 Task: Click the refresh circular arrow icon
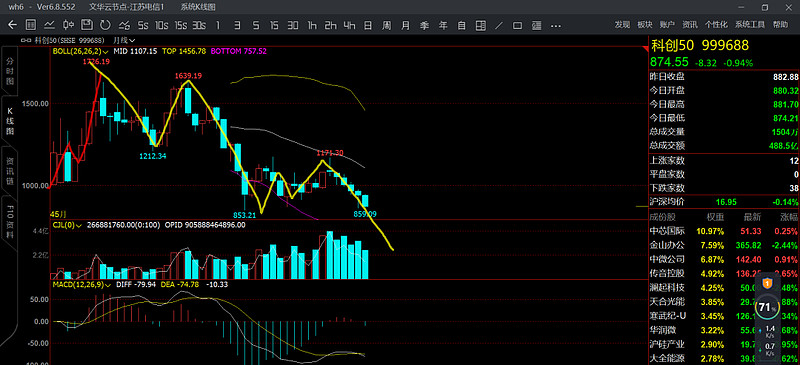(105, 25)
